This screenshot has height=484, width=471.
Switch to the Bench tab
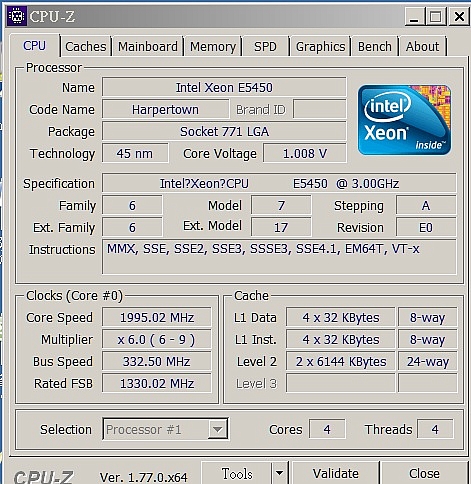375,46
